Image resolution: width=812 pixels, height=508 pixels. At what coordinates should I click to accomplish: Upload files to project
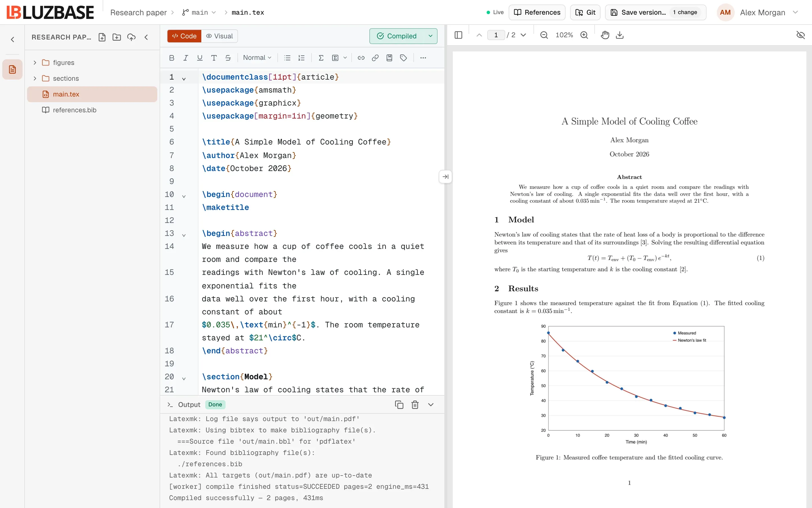[x=132, y=37]
